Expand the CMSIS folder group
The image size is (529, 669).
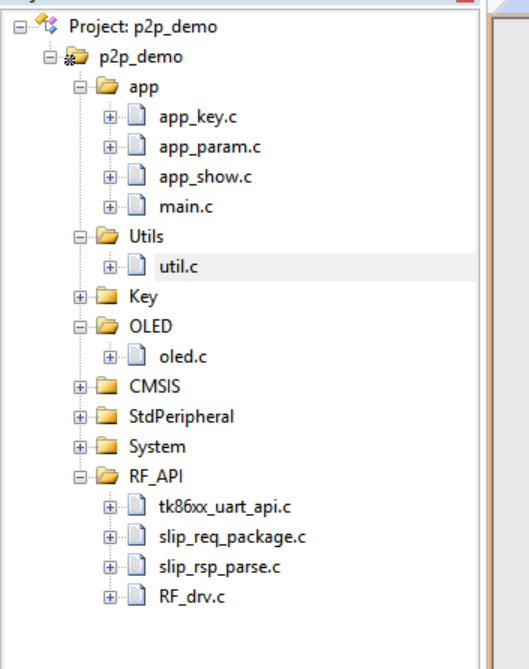coord(80,387)
